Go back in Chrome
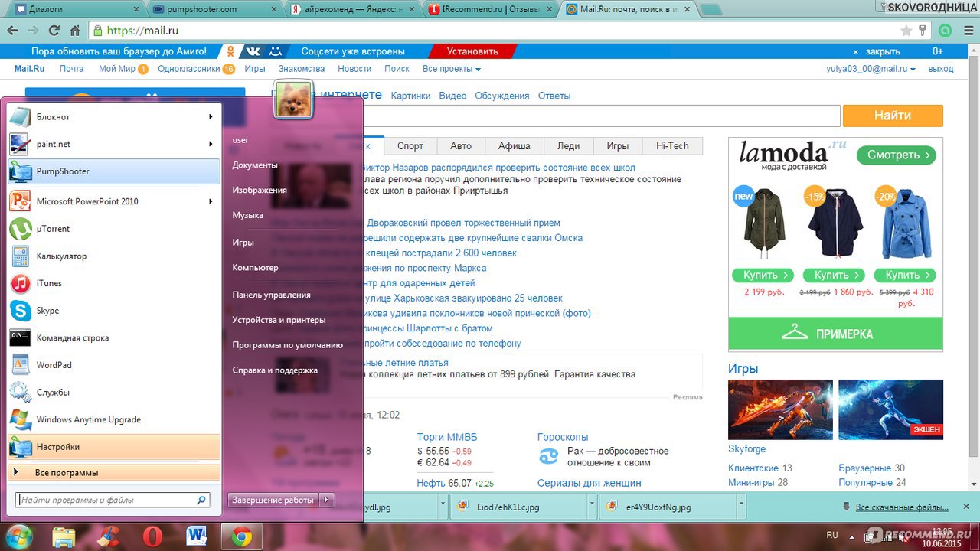The image size is (980, 551). [x=12, y=31]
